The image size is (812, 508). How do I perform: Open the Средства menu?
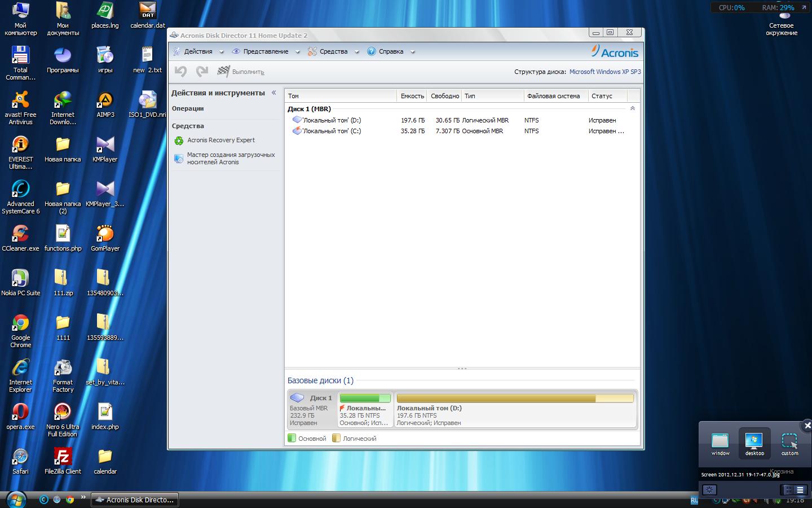tap(333, 51)
